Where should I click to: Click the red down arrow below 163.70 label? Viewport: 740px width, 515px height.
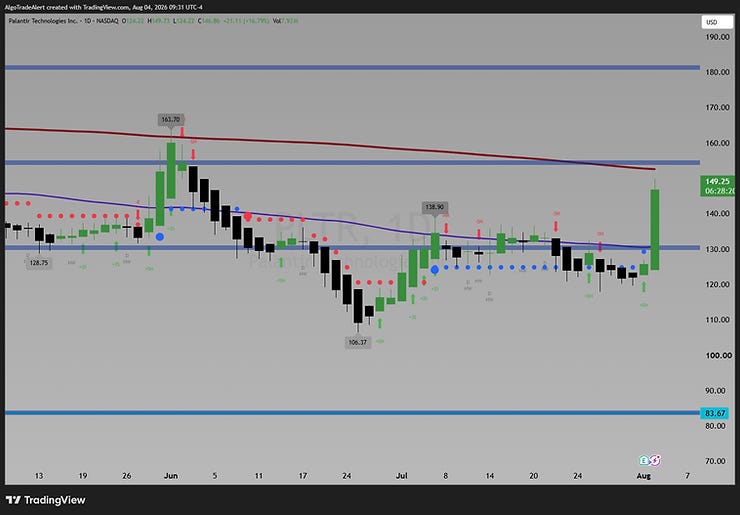[x=182, y=132]
